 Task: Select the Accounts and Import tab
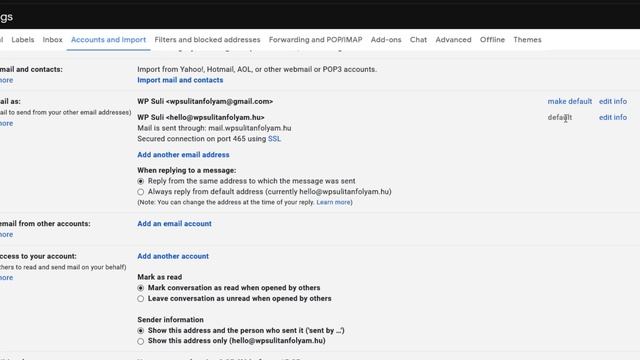point(108,40)
